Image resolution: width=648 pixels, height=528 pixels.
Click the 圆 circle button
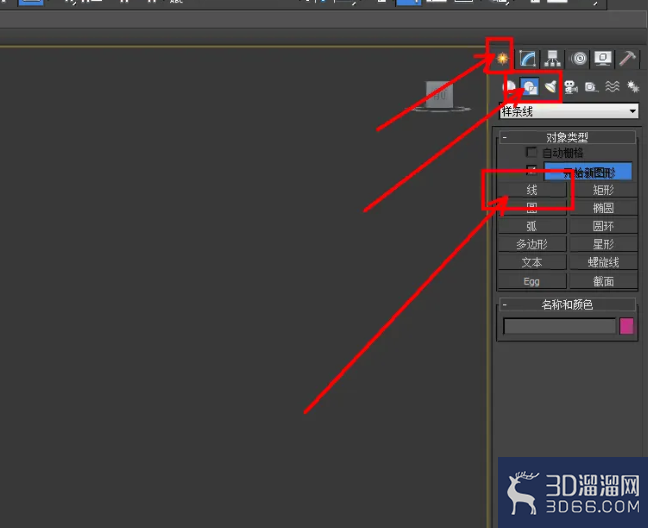click(532, 207)
